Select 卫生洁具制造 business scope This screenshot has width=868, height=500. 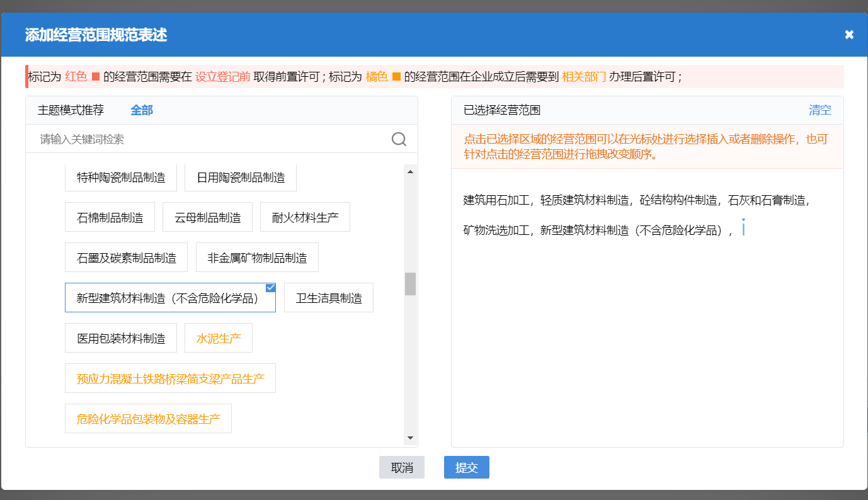[328, 297]
